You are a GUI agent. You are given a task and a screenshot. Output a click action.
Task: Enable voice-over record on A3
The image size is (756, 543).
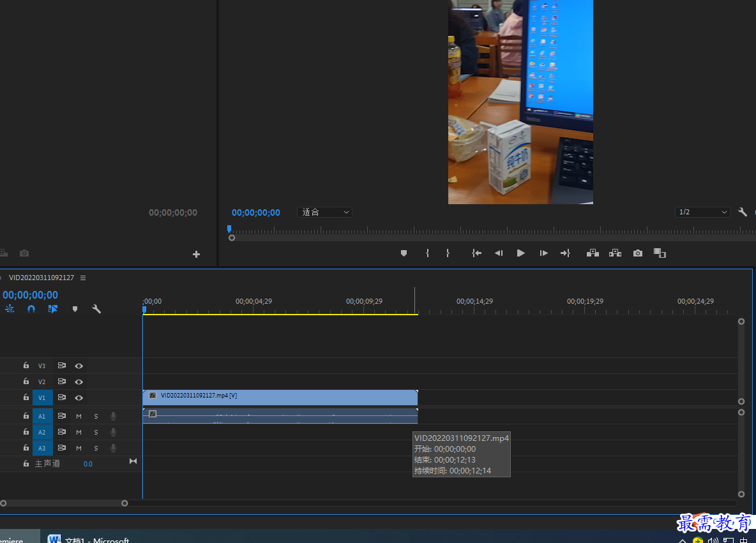tap(113, 448)
